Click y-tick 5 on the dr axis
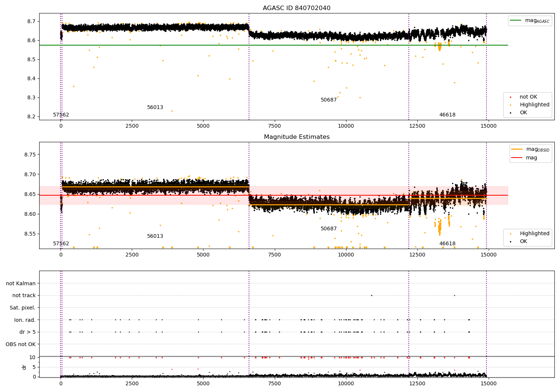This screenshot has height=392, width=560. click(34, 367)
